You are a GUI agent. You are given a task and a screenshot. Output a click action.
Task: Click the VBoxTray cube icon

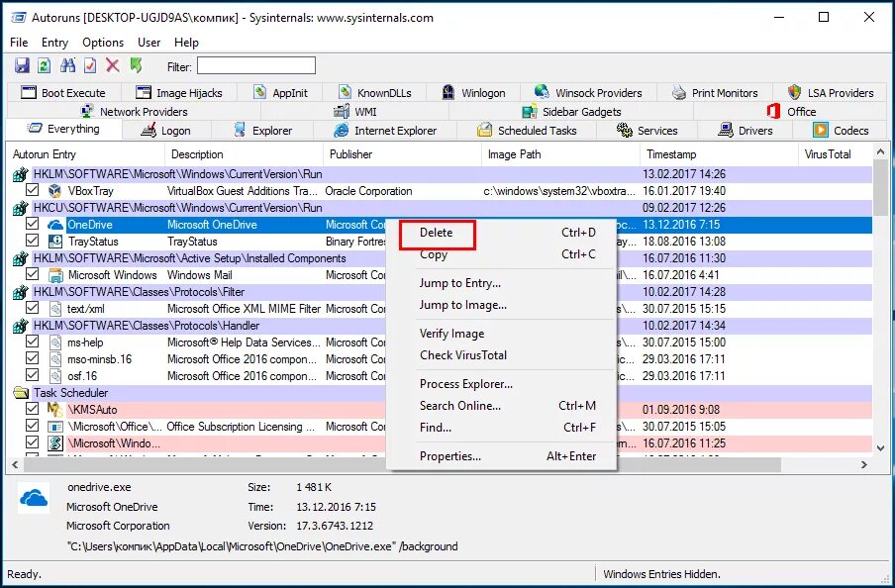pyautogui.click(x=54, y=191)
